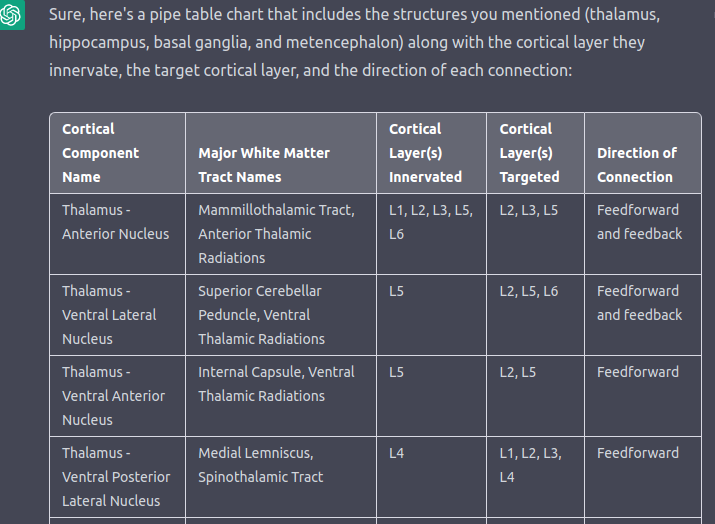
Task: Select the 'Thalamus - Ventral Lateral Nucleus' cell
Action: coord(118,315)
